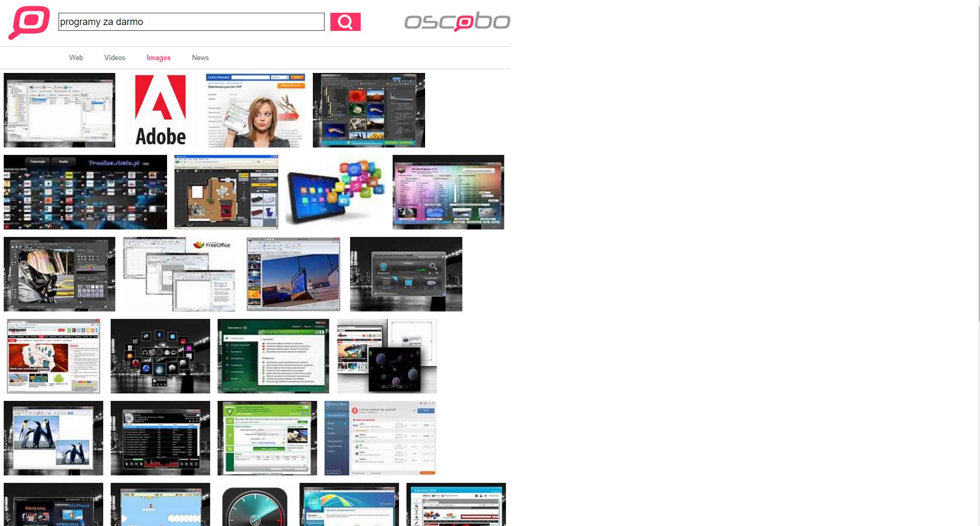Open the Web results tab
This screenshot has width=980, height=526.
[x=76, y=57]
